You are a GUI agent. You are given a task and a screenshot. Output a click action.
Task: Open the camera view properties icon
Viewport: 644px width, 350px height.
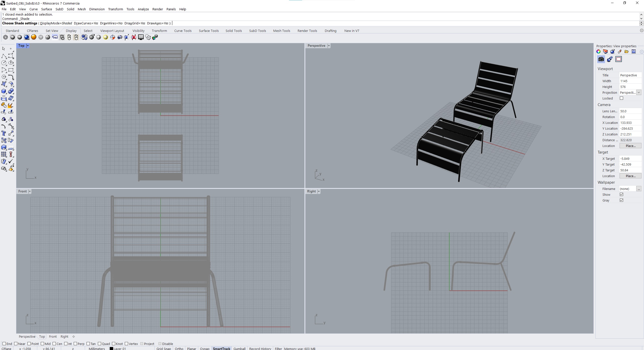pyautogui.click(x=601, y=59)
